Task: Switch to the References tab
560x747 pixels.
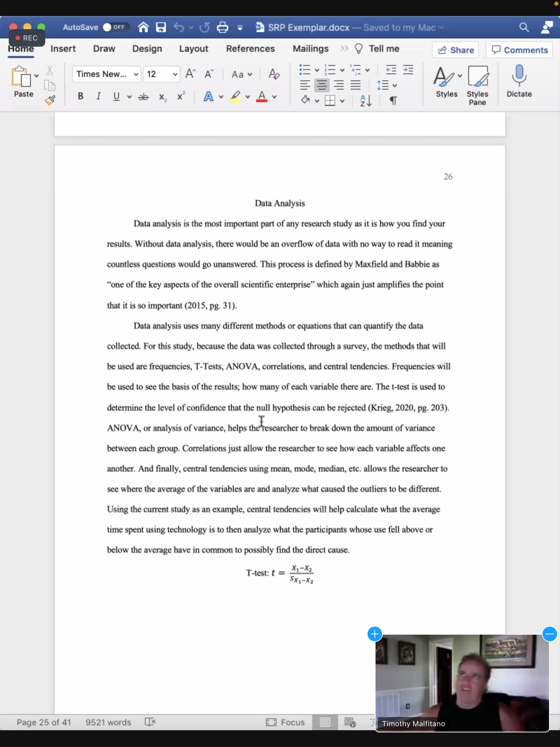Action: (x=250, y=49)
